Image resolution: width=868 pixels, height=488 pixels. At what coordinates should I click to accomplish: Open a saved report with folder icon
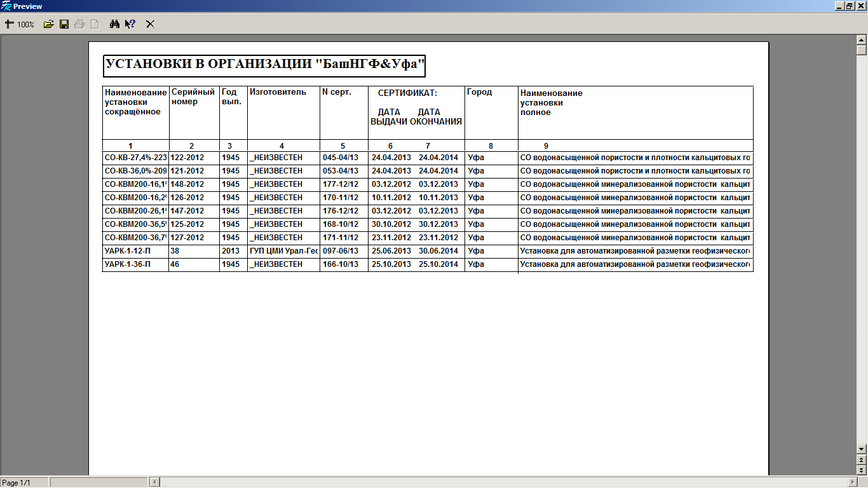click(x=48, y=24)
